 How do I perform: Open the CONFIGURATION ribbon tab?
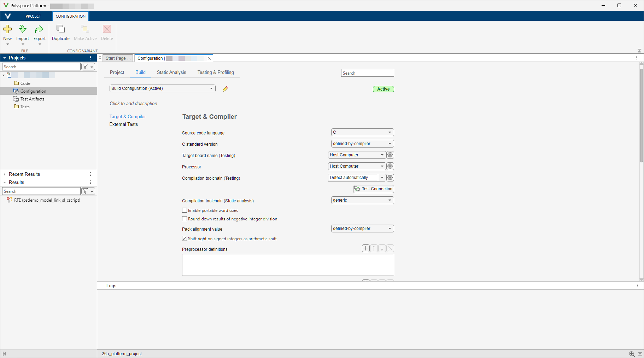(70, 16)
